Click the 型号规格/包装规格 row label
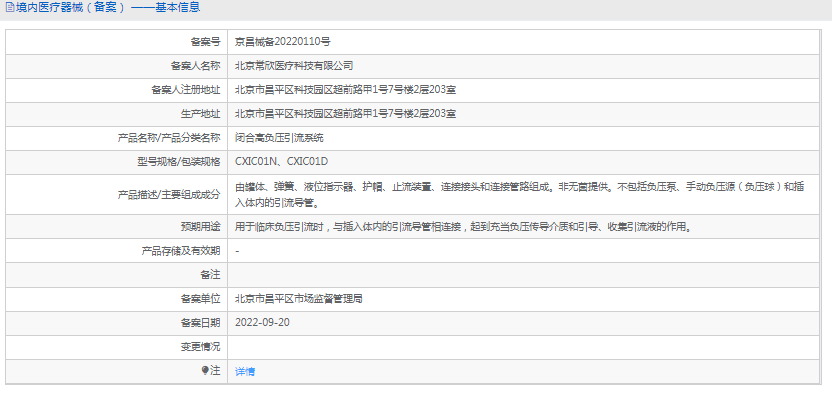Screen dimensions: 832x393 tap(178, 162)
